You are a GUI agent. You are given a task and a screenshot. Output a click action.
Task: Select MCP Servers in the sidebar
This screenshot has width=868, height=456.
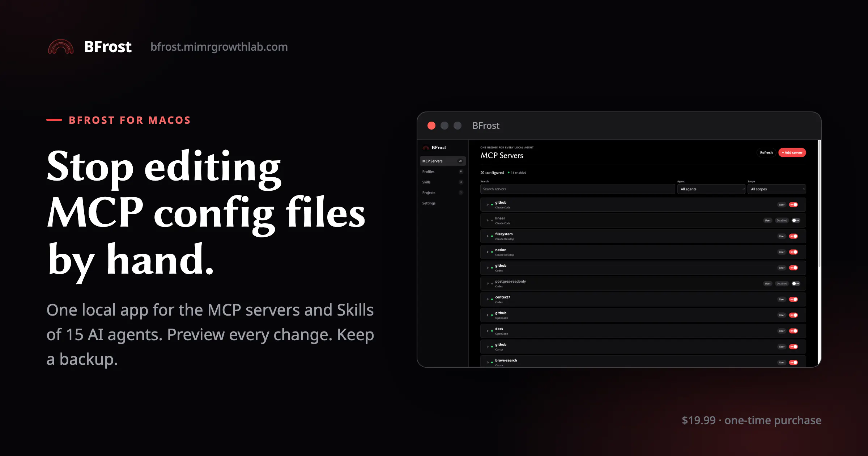[443, 161]
